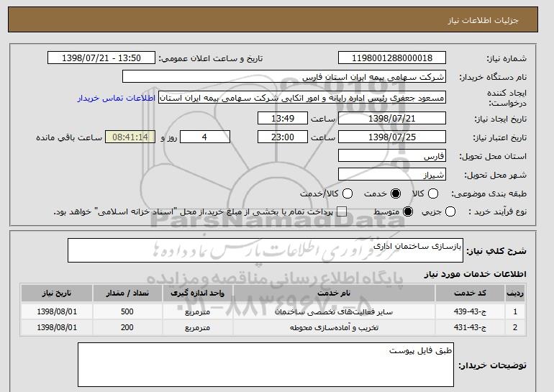Click the مترمربع unit in row 2
This screenshot has height=392, width=554.
point(198,328)
